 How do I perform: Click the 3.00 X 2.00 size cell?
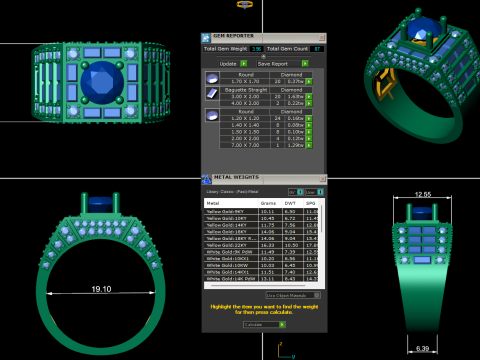tap(245, 97)
